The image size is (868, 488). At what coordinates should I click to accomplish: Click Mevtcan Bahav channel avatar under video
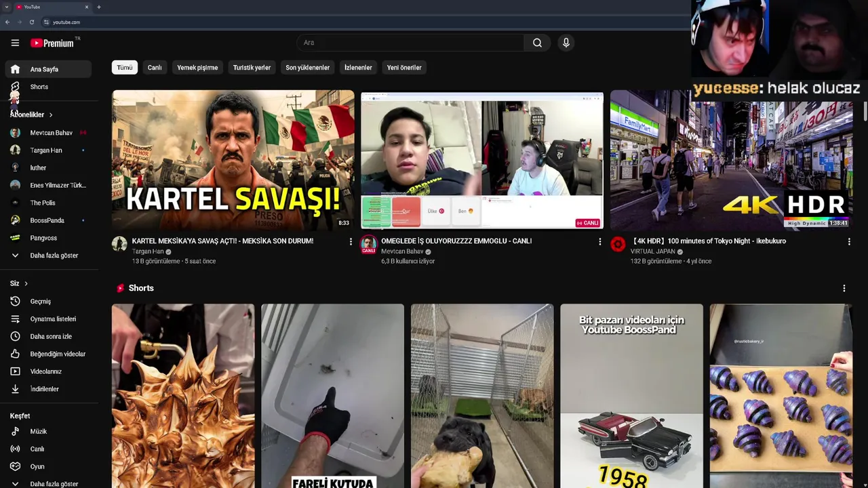click(x=368, y=244)
